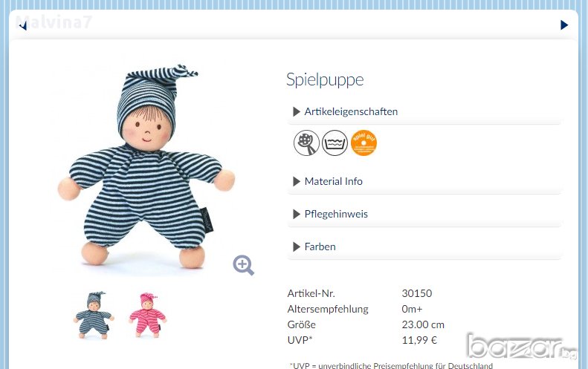
Task: Go to next product with right arrow
Action: click(564, 25)
